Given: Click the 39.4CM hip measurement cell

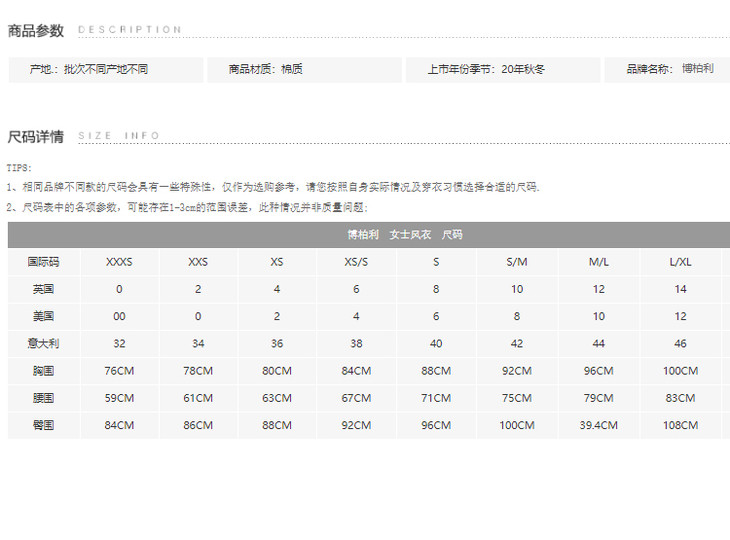Looking at the screenshot, I should (x=598, y=425).
